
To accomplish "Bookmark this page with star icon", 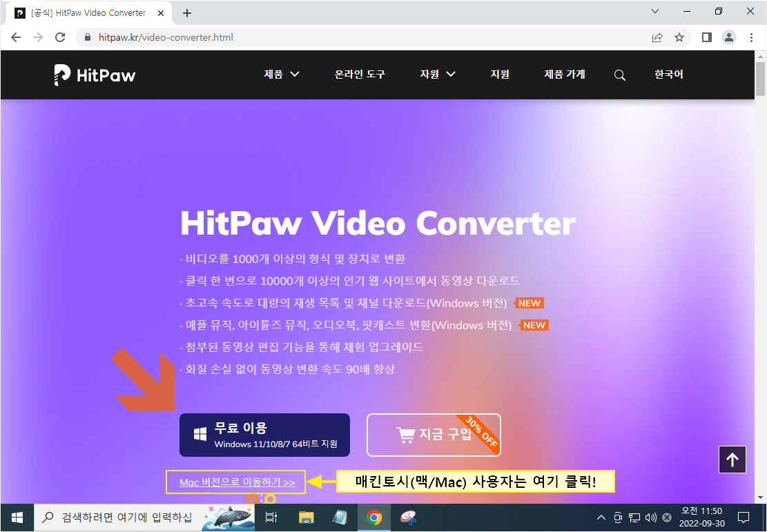I will point(679,37).
